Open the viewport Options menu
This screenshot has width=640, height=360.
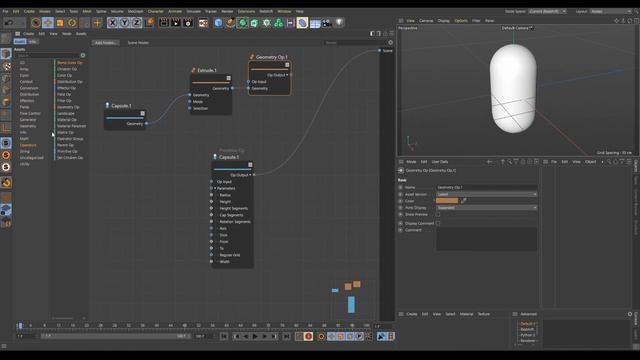tap(461, 20)
